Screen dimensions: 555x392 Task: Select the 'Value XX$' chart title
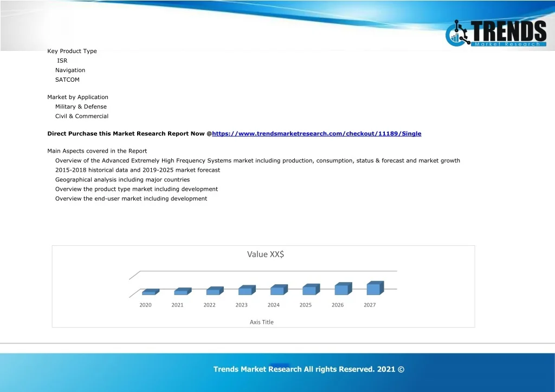click(x=265, y=254)
